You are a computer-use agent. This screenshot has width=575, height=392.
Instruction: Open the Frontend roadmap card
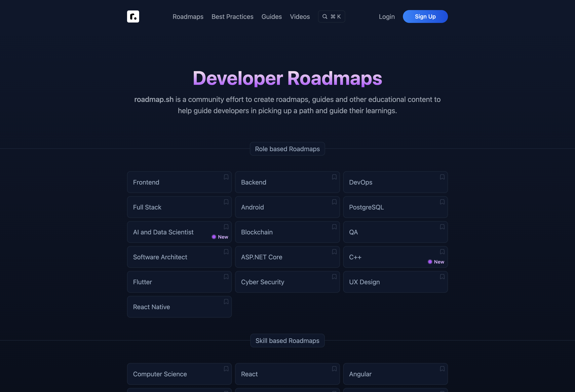tap(179, 182)
